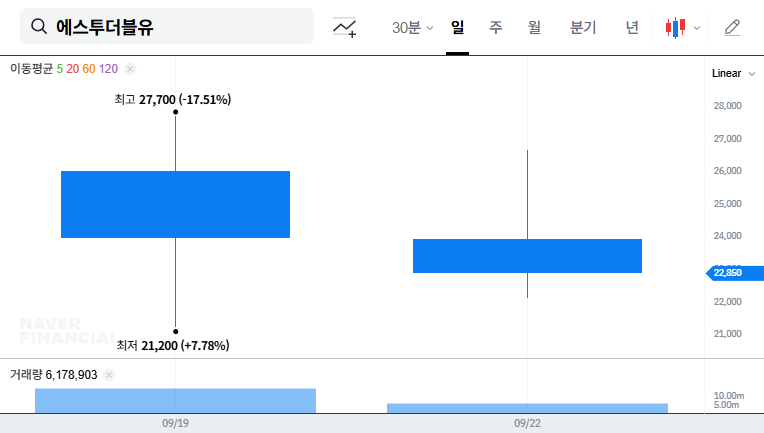Open the Linear scale dropdown

pos(733,74)
